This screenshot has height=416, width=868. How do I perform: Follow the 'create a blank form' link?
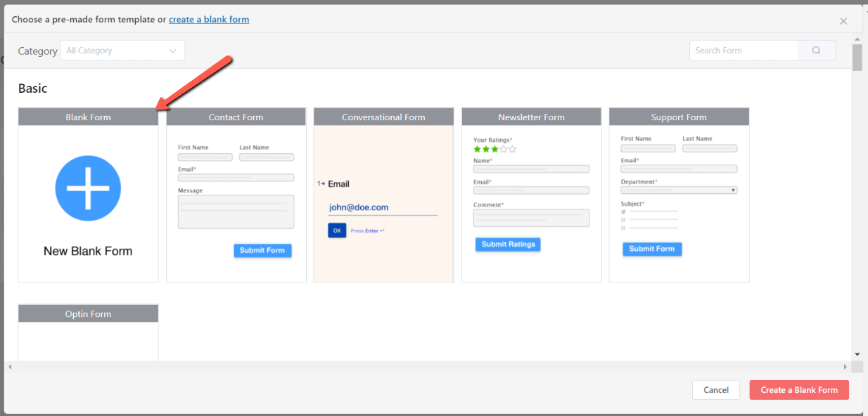(209, 20)
